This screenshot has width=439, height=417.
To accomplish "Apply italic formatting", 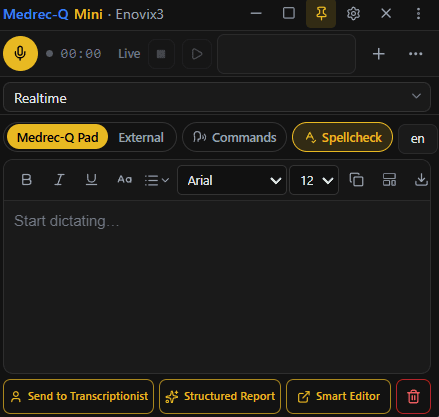I will 59,180.
